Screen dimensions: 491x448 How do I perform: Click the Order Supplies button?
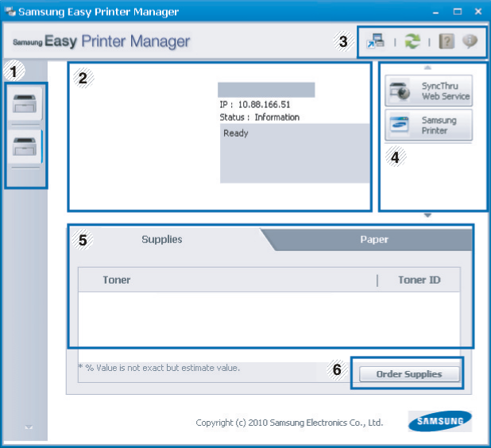(x=409, y=374)
